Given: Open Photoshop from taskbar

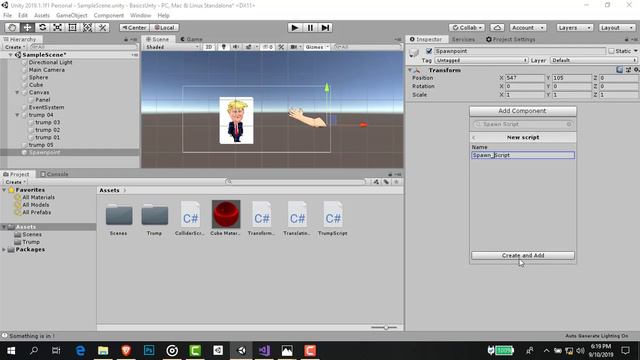Looking at the screenshot, I should (x=149, y=350).
